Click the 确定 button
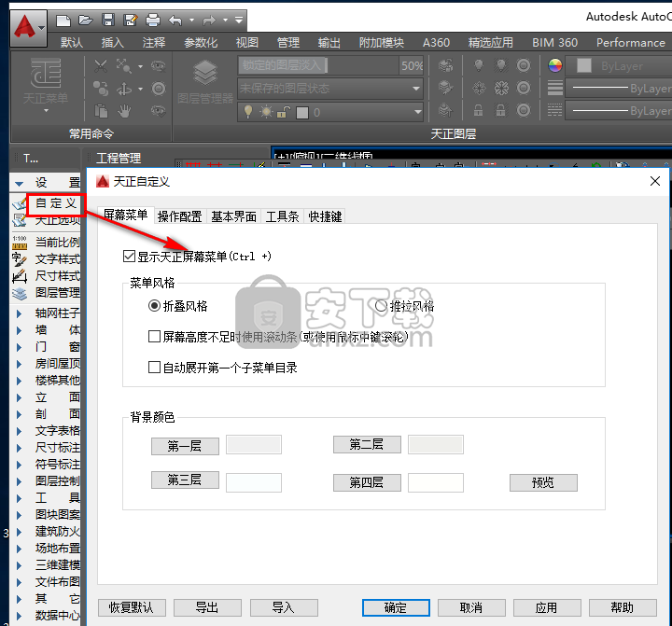Screen dimensions: 672x626 pos(396,607)
